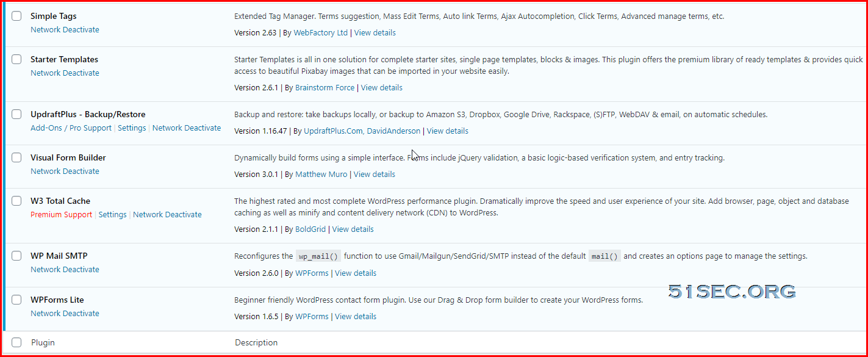This screenshot has width=868, height=357.
Task: Click Version 1.6.5 text
Action: 256,316
